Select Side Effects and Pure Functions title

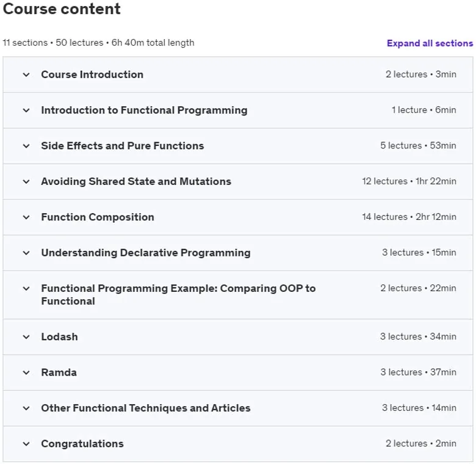123,146
